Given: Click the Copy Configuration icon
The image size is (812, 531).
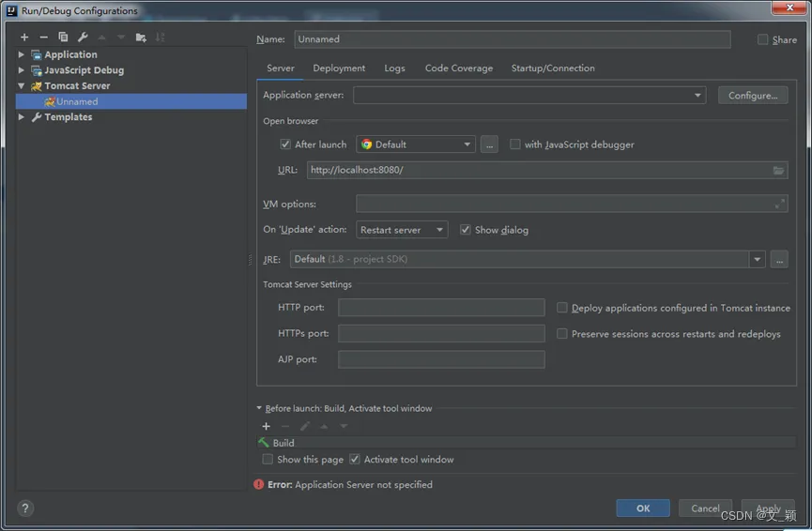Looking at the screenshot, I should click(63, 38).
